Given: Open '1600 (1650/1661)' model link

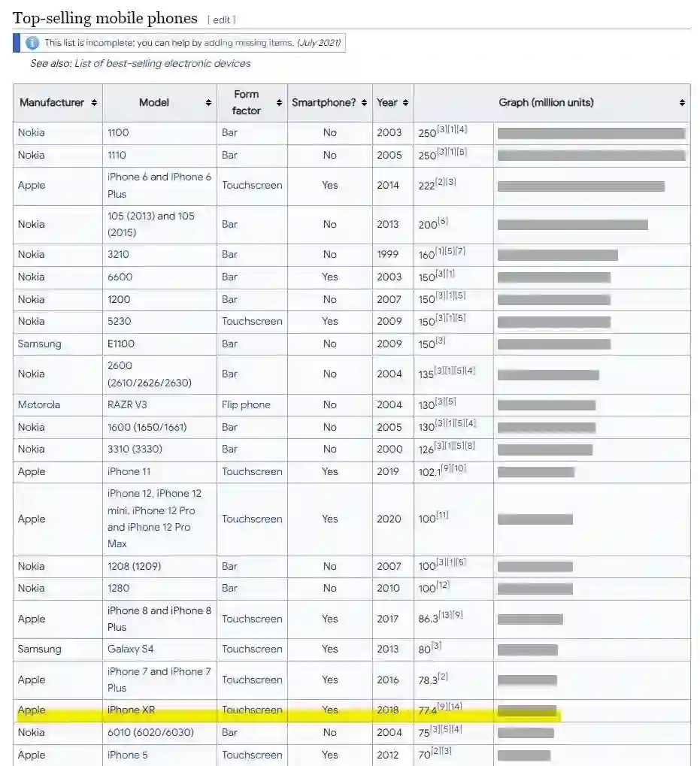Looking at the screenshot, I should 147,428.
